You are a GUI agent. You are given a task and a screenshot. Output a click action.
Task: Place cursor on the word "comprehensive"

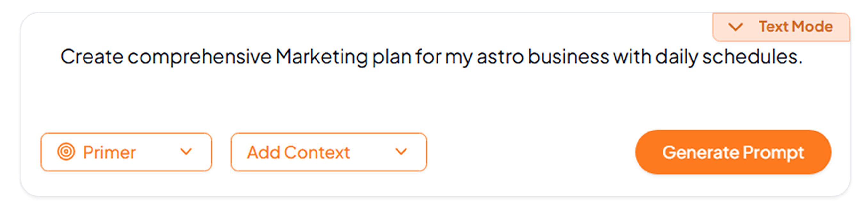(x=199, y=57)
